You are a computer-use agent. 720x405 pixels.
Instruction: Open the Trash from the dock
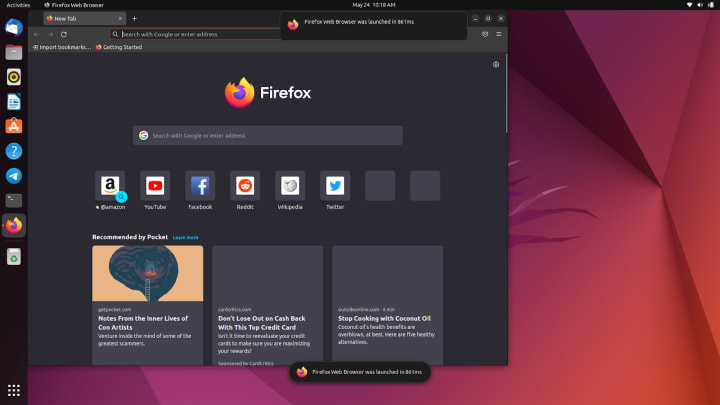coord(14,257)
